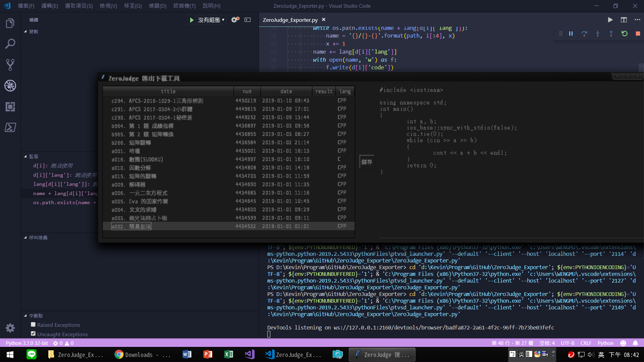644x362 pixels.
Task: Stop debugging with the red square
Action: click(x=638, y=34)
